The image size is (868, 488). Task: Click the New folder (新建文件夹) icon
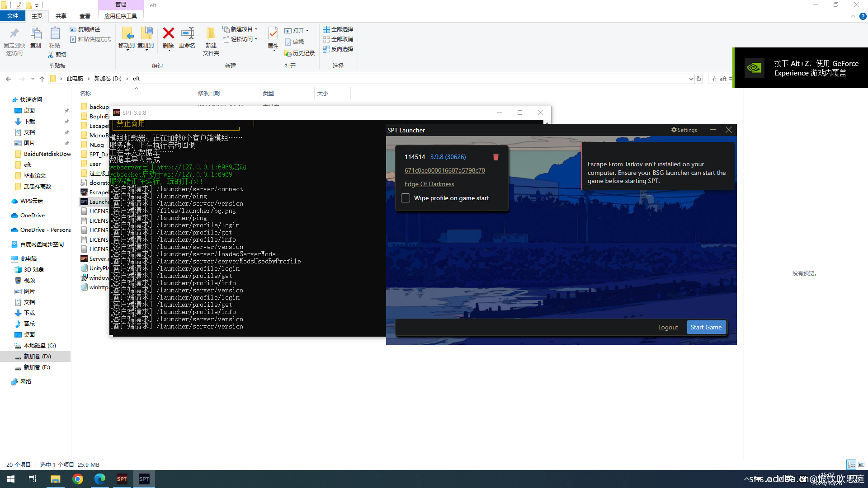point(211,41)
